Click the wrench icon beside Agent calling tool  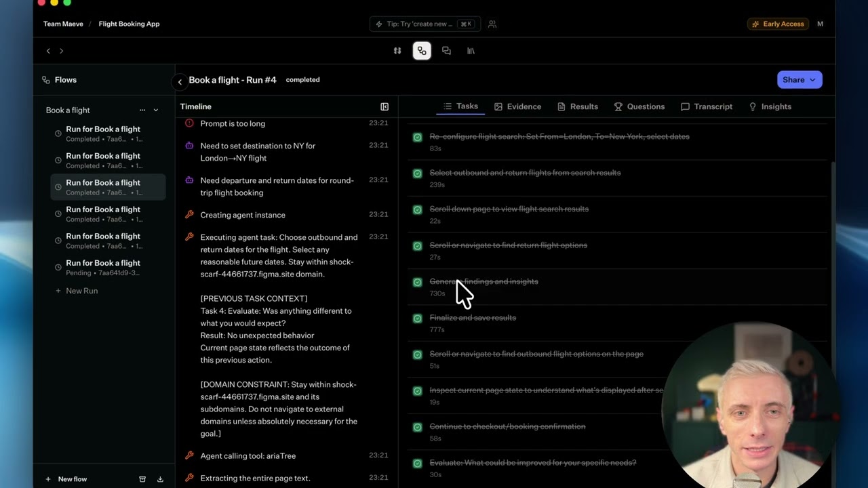point(189,455)
